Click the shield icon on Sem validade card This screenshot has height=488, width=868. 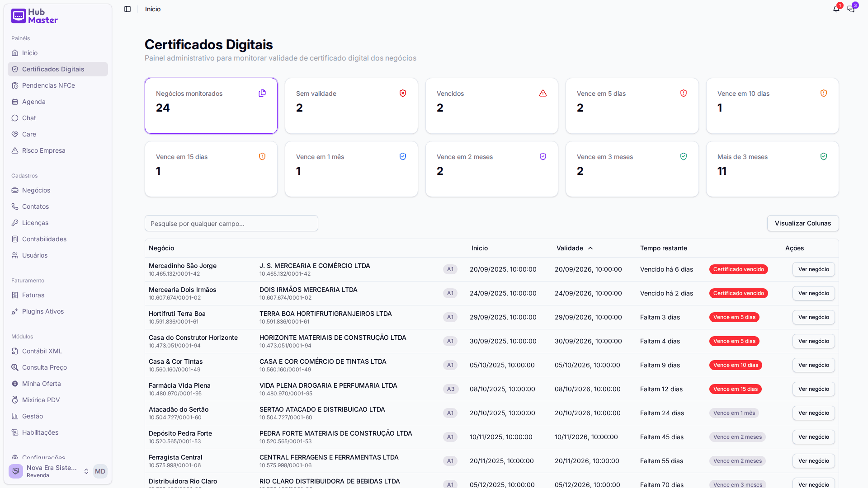[x=403, y=93]
